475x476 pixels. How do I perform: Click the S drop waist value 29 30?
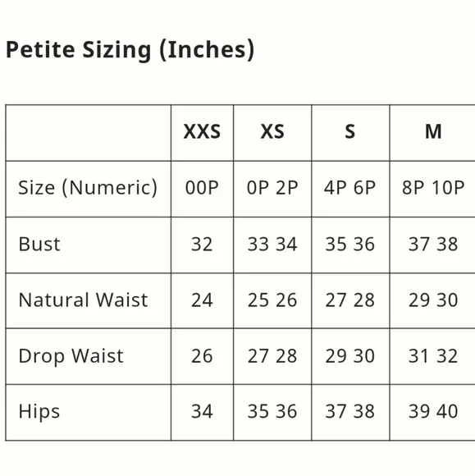(x=350, y=356)
